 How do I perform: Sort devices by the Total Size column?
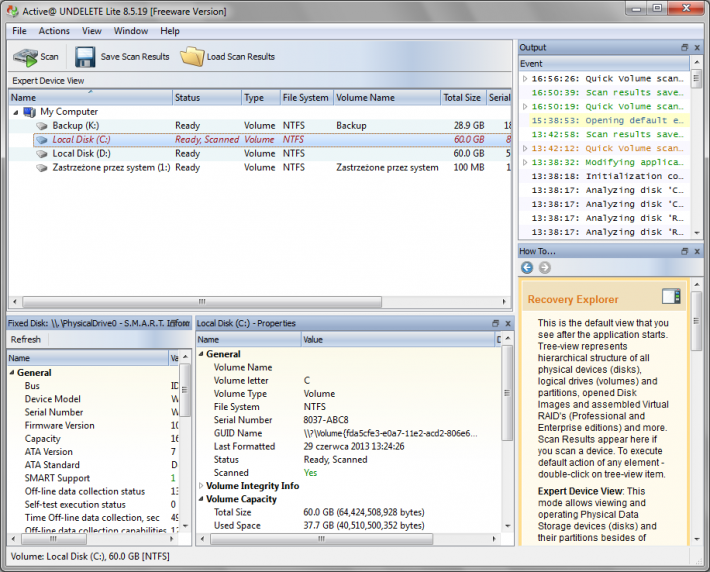tap(463, 98)
